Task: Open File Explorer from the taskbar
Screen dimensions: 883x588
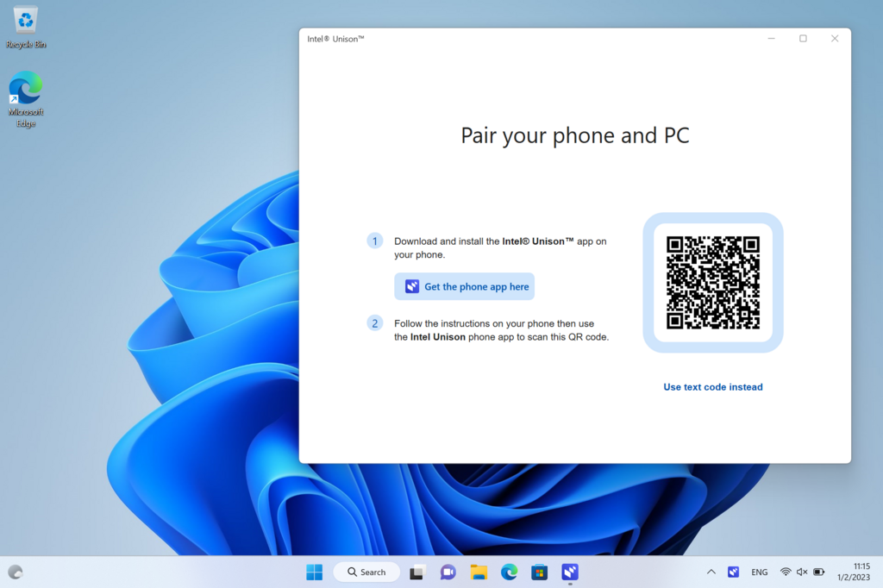Action: [479, 572]
